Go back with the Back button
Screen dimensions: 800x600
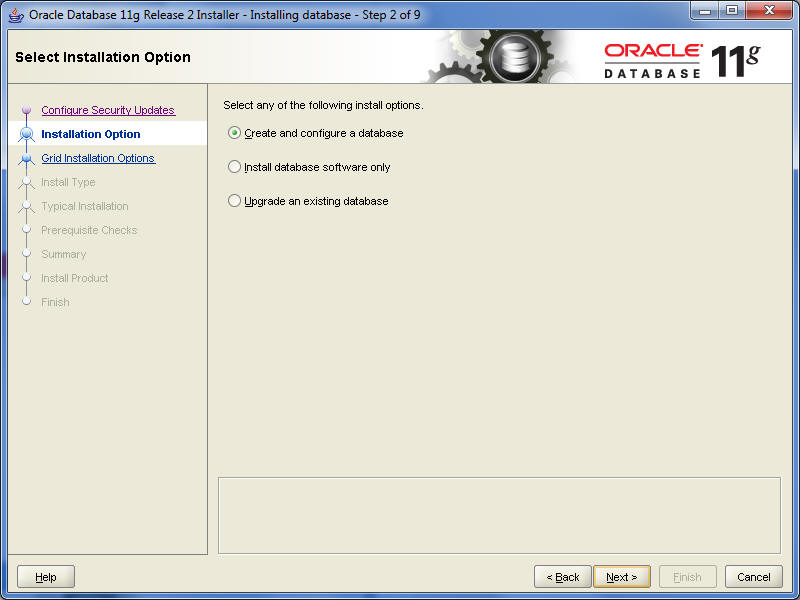[563, 577]
